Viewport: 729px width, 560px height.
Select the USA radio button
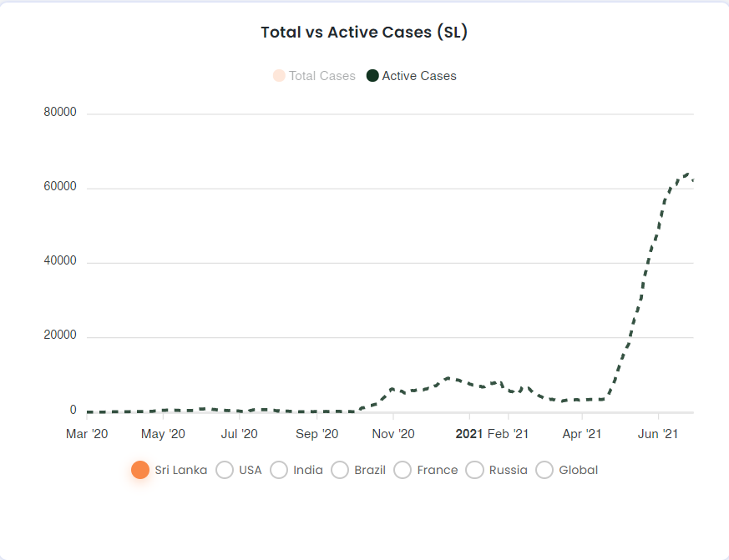pyautogui.click(x=225, y=470)
